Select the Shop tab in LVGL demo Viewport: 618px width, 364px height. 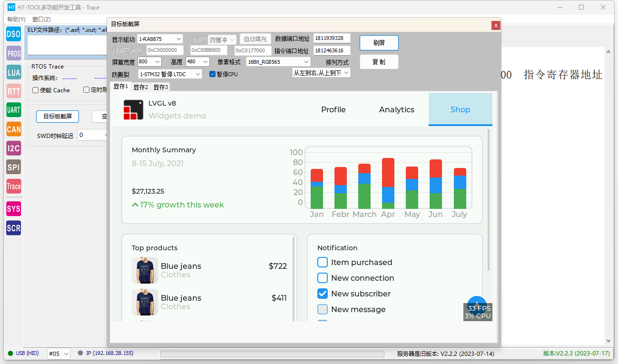click(461, 109)
